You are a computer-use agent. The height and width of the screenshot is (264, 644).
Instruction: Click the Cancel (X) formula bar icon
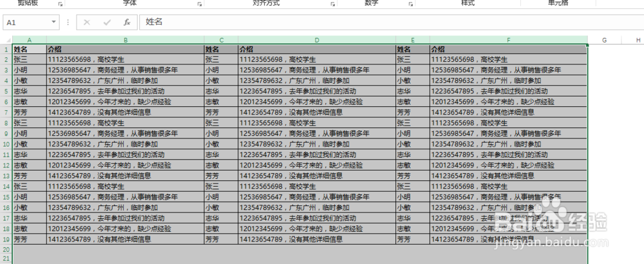(87, 22)
